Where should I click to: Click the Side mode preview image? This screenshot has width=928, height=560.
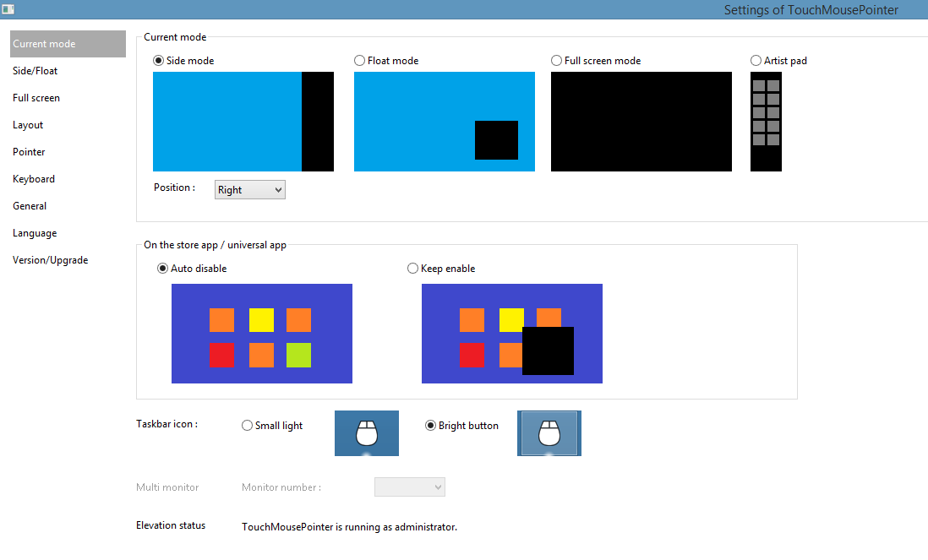pos(243,122)
